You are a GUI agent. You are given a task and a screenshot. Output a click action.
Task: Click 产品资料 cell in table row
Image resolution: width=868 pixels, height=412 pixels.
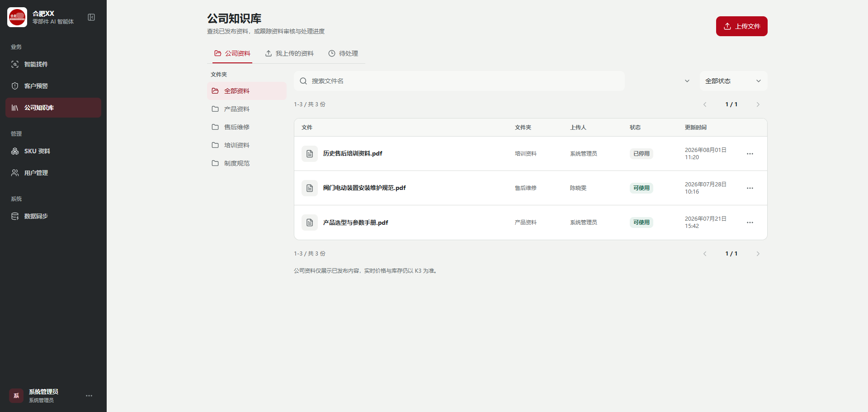(x=526, y=223)
